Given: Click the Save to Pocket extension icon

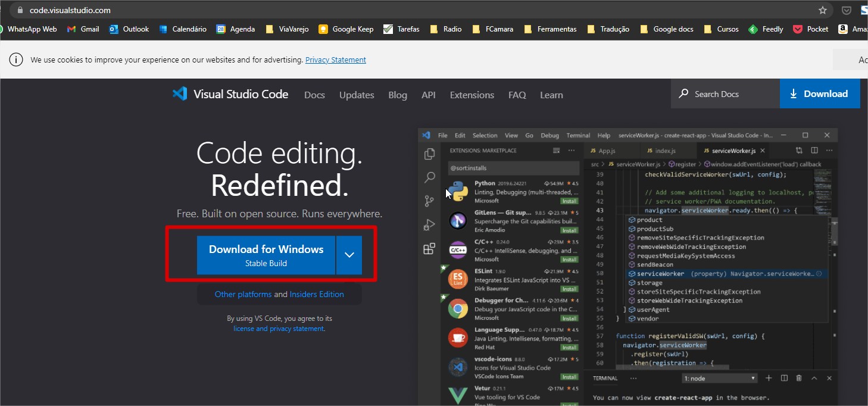Looking at the screenshot, I should [x=846, y=10].
